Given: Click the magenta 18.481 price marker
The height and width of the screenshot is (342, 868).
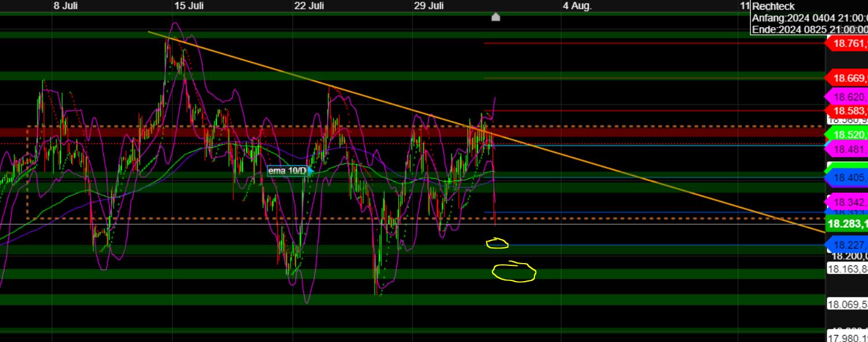Looking at the screenshot, I should (x=846, y=149).
